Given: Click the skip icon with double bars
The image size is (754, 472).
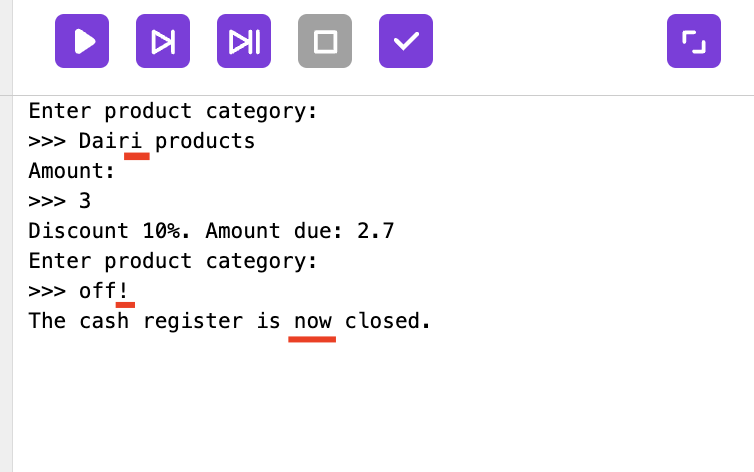Looking at the screenshot, I should coord(244,41).
